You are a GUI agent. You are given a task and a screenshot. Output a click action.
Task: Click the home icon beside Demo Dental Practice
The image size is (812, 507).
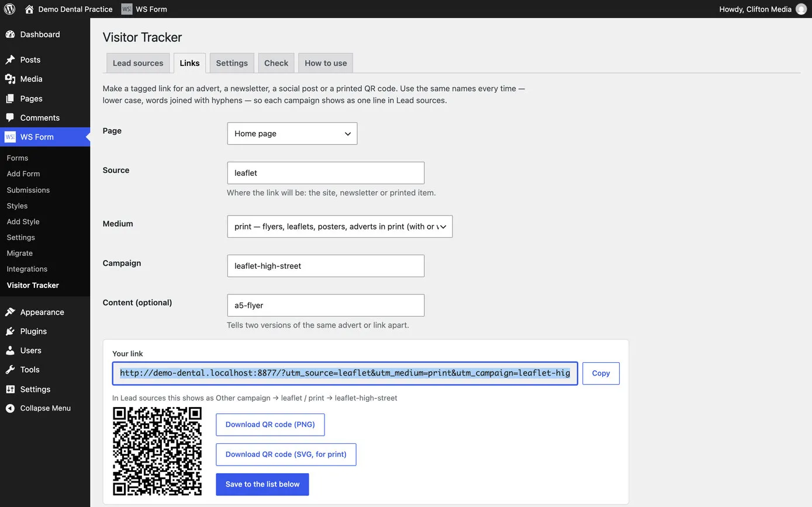(29, 9)
